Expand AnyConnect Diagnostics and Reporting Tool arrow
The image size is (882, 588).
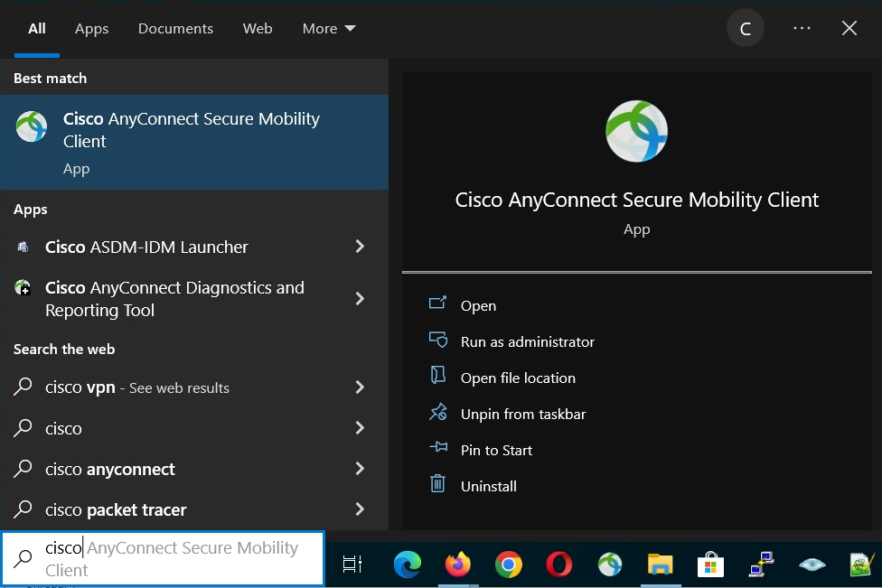(x=360, y=299)
